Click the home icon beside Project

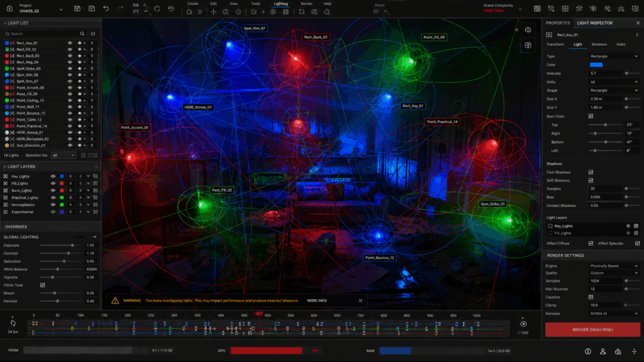click(9, 9)
